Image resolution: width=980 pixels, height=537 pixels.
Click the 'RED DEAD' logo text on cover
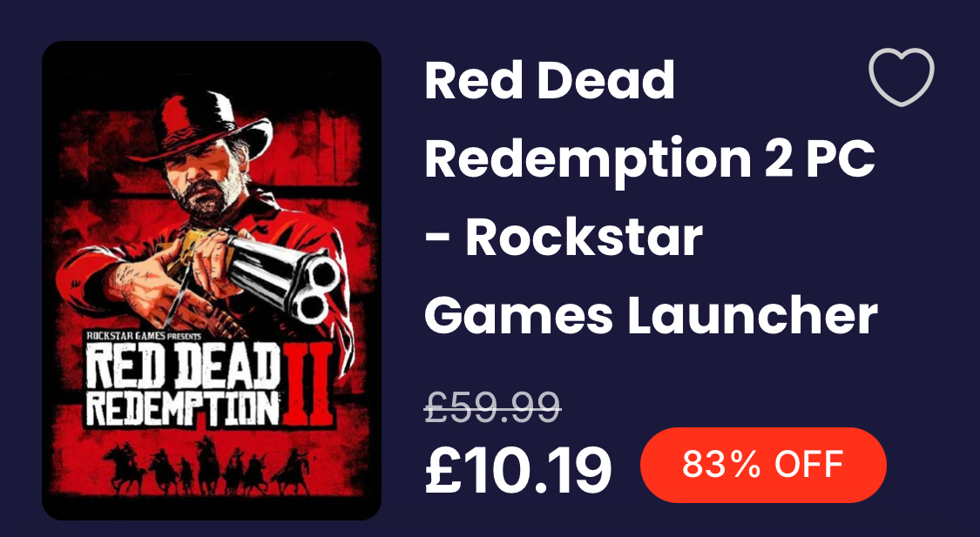point(183,367)
